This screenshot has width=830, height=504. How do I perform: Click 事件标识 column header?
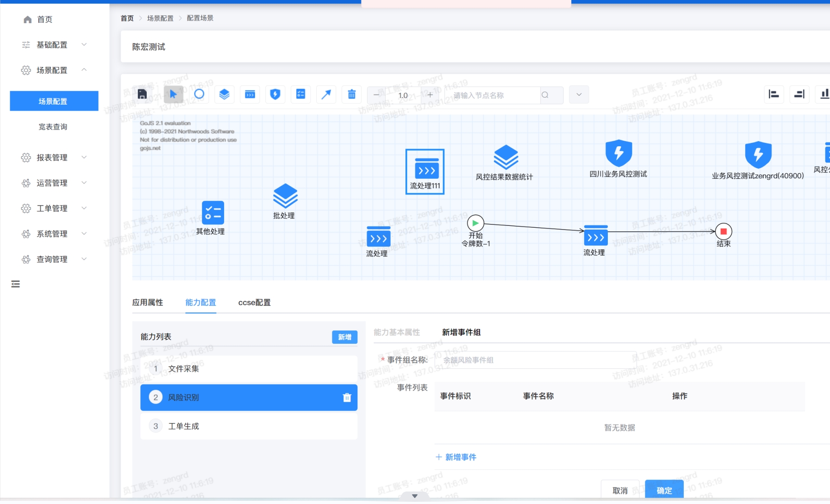(456, 396)
